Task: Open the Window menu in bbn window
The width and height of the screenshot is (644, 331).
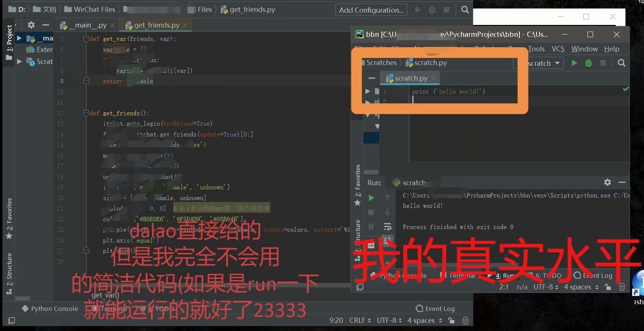Action: 585,49
